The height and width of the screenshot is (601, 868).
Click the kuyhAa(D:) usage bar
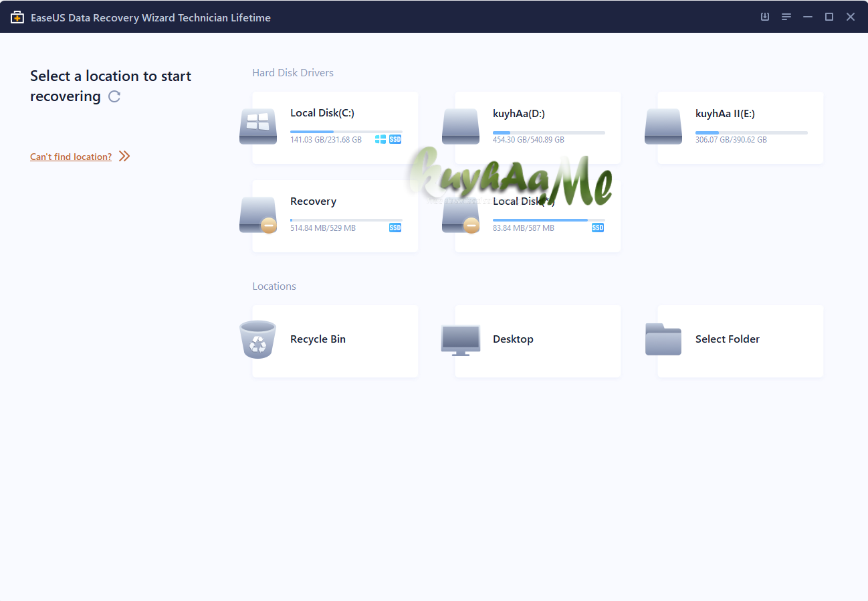tap(549, 133)
